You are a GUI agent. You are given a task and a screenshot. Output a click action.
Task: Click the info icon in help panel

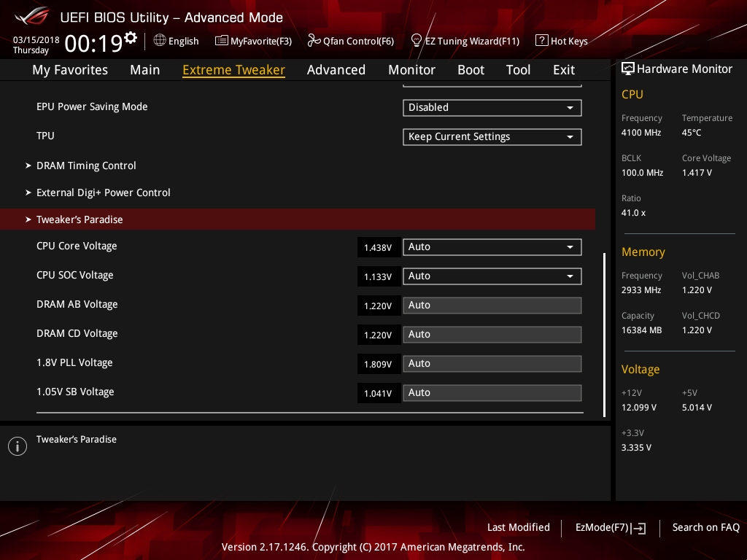(x=17, y=446)
